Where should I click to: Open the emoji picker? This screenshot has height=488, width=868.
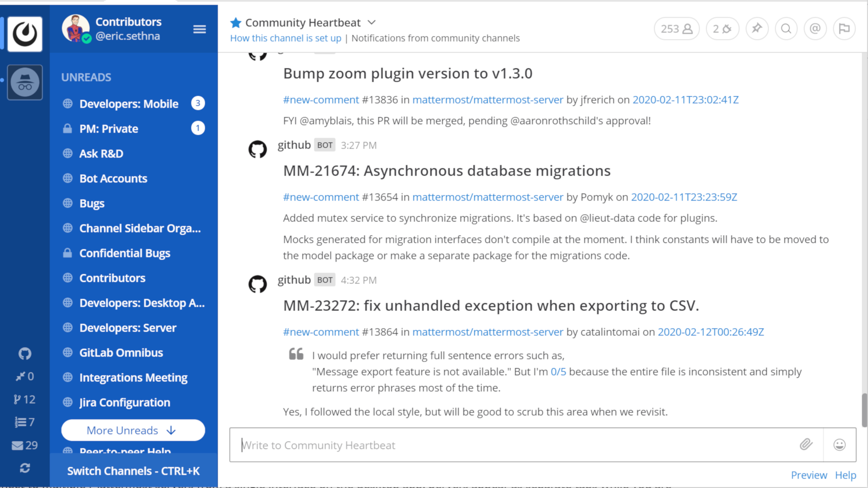click(840, 445)
